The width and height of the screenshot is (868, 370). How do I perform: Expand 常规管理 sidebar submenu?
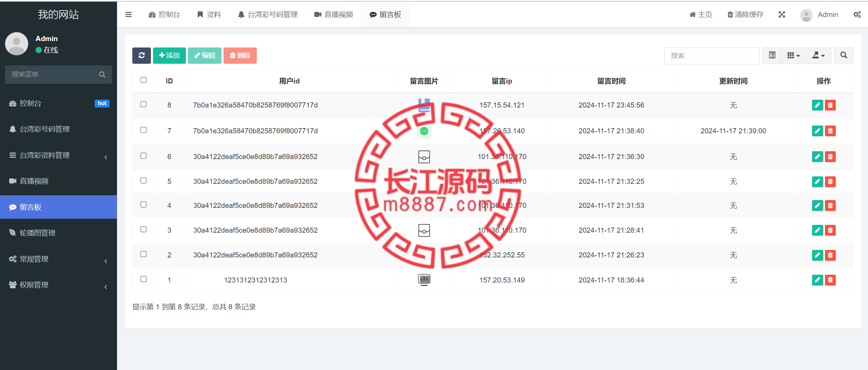[58, 259]
